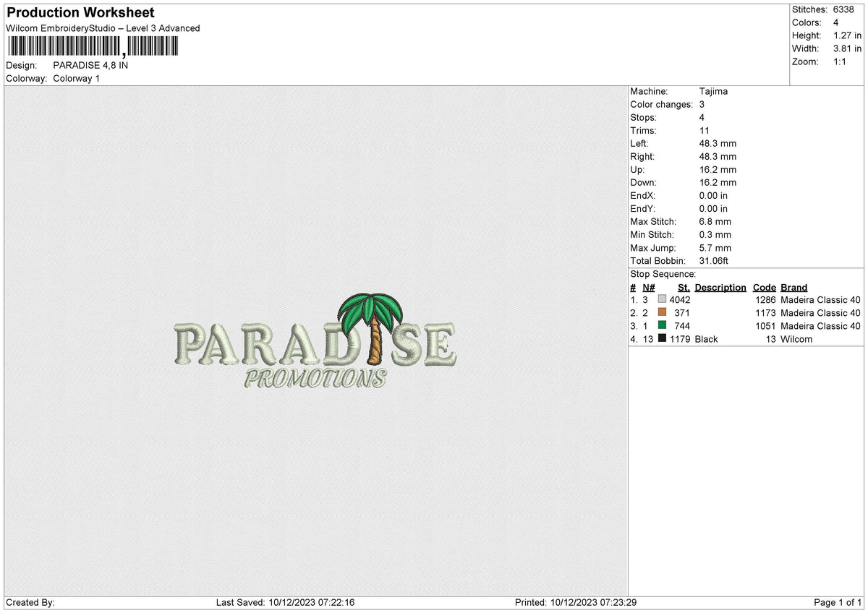Click the barcode under the worksheet title
This screenshot has width=868, height=613.
click(x=92, y=47)
